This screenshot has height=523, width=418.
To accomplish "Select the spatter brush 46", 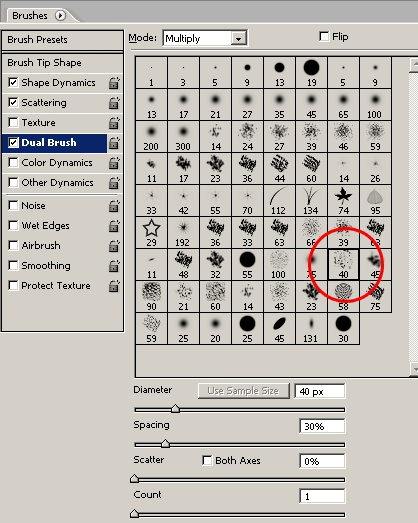I will point(344,136).
